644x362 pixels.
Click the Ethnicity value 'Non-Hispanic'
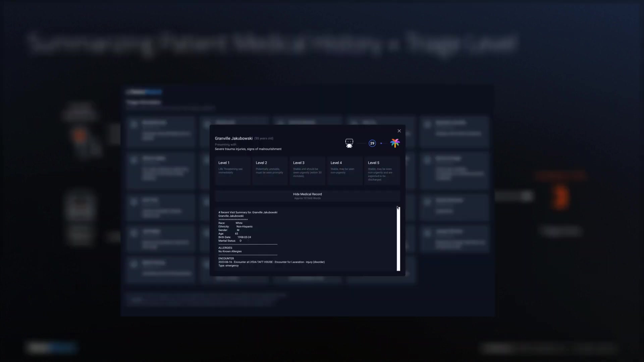click(245, 227)
